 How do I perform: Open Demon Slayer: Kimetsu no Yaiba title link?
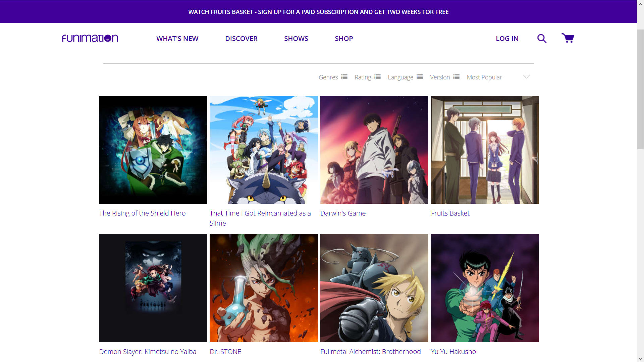pos(148,352)
